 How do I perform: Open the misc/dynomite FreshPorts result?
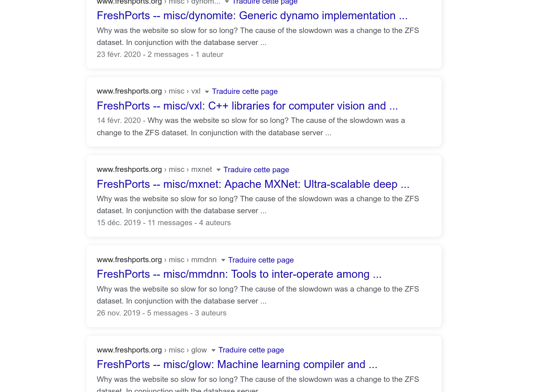tap(252, 16)
